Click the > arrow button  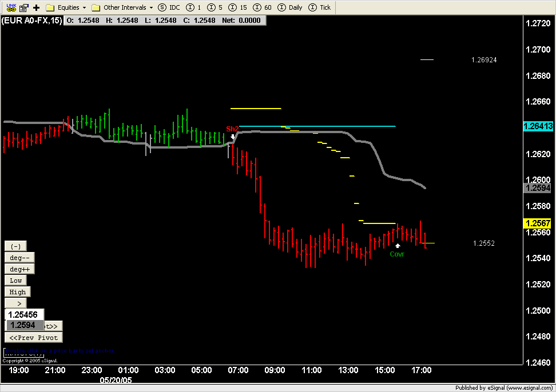15,303
